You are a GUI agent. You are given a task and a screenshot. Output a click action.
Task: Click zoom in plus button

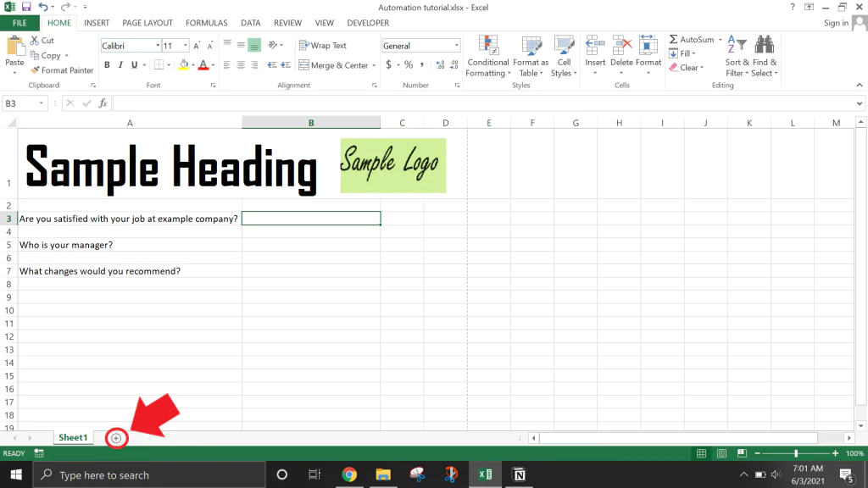click(x=835, y=453)
